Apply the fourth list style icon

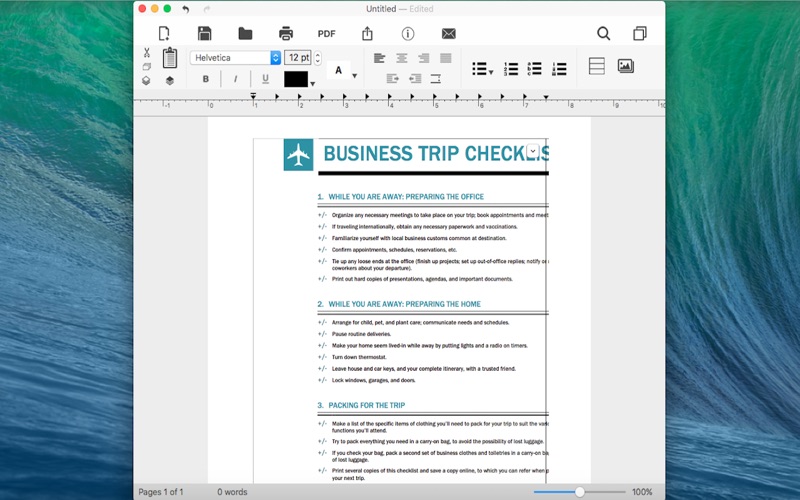(559, 69)
